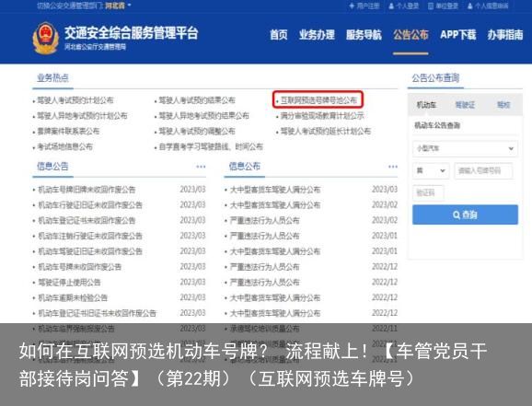Expand the province switch dropdown 河北省

pos(118,6)
